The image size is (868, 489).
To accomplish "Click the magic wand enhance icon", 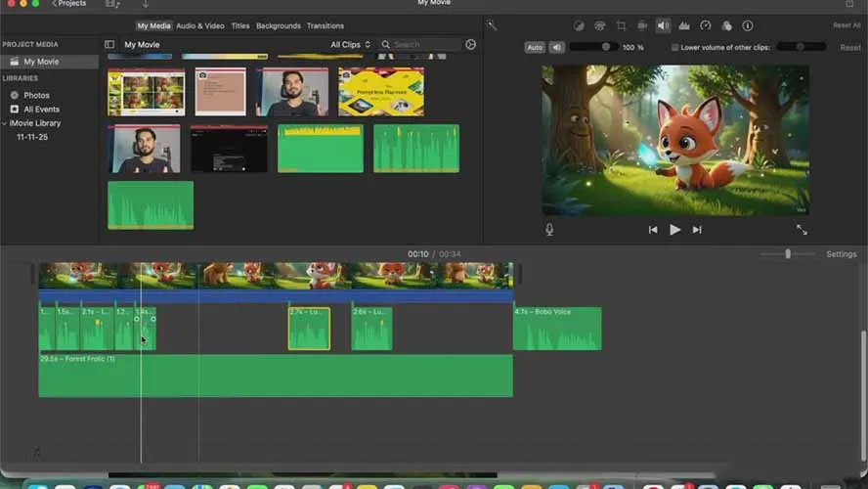I will pyautogui.click(x=492, y=25).
